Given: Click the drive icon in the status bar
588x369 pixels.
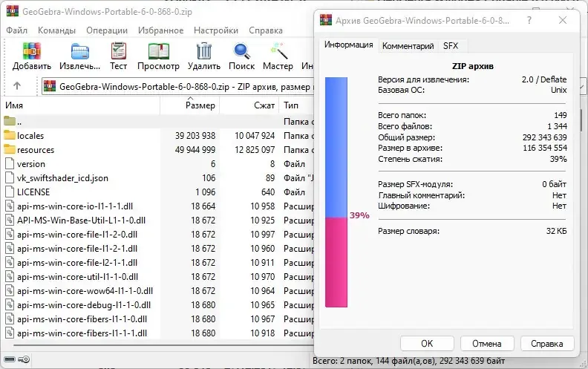Looking at the screenshot, I should 10,359.
